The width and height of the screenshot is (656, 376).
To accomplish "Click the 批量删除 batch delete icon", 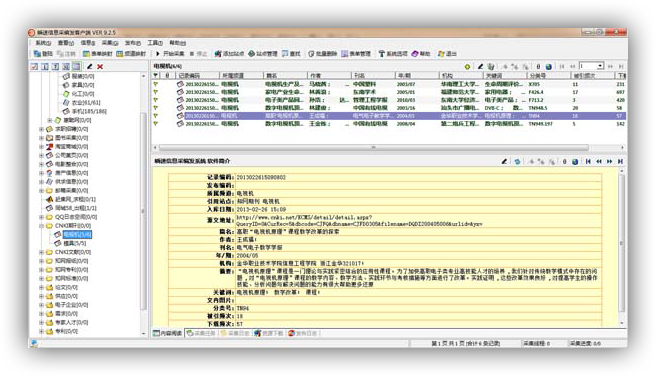I will point(311,54).
